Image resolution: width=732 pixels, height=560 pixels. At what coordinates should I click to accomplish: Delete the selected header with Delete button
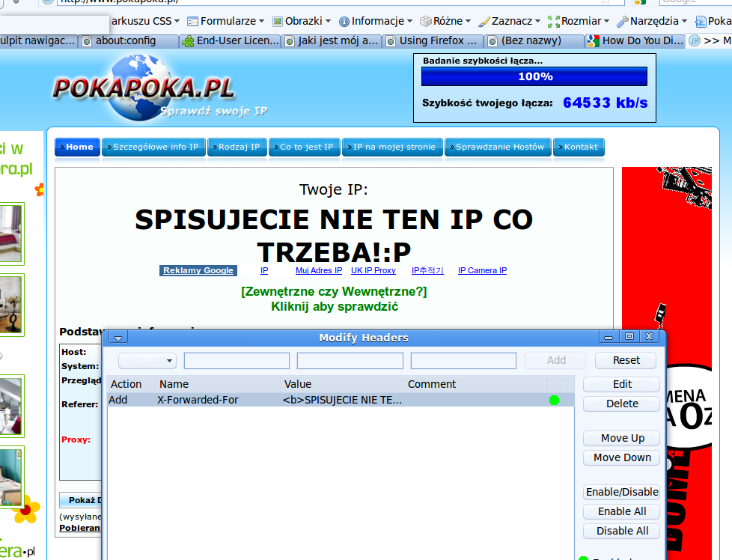pyautogui.click(x=622, y=404)
